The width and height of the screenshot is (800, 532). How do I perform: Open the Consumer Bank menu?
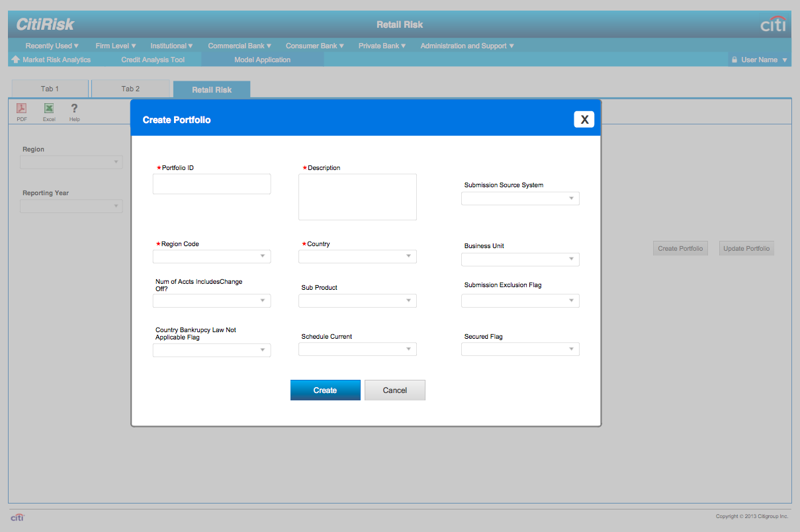[316, 46]
